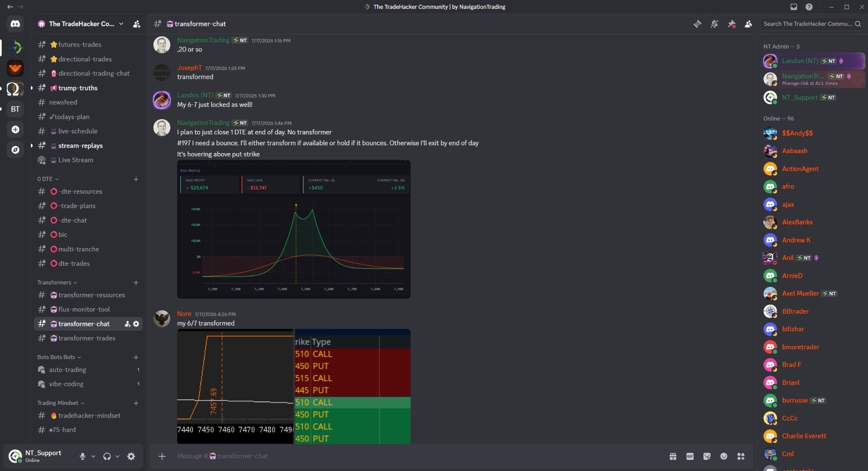This screenshot has width=868, height=471.
Task: Open Landon (NT) in member list
Action: (813, 61)
